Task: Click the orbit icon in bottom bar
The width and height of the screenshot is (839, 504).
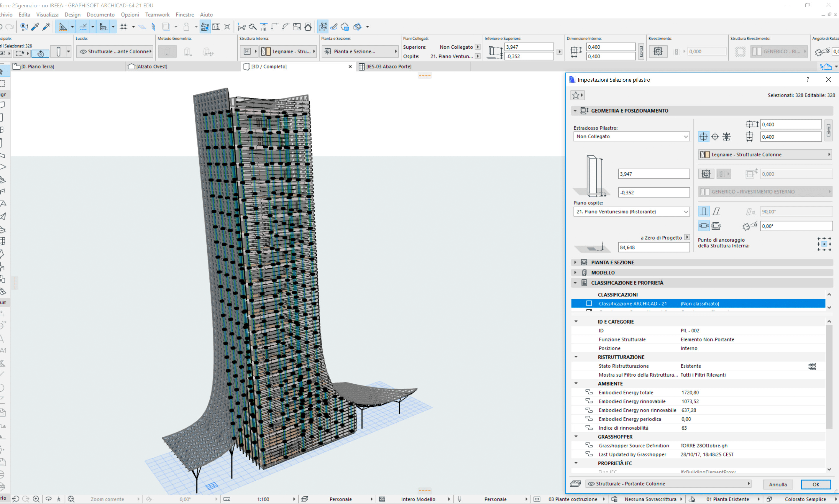Action: click(x=49, y=499)
